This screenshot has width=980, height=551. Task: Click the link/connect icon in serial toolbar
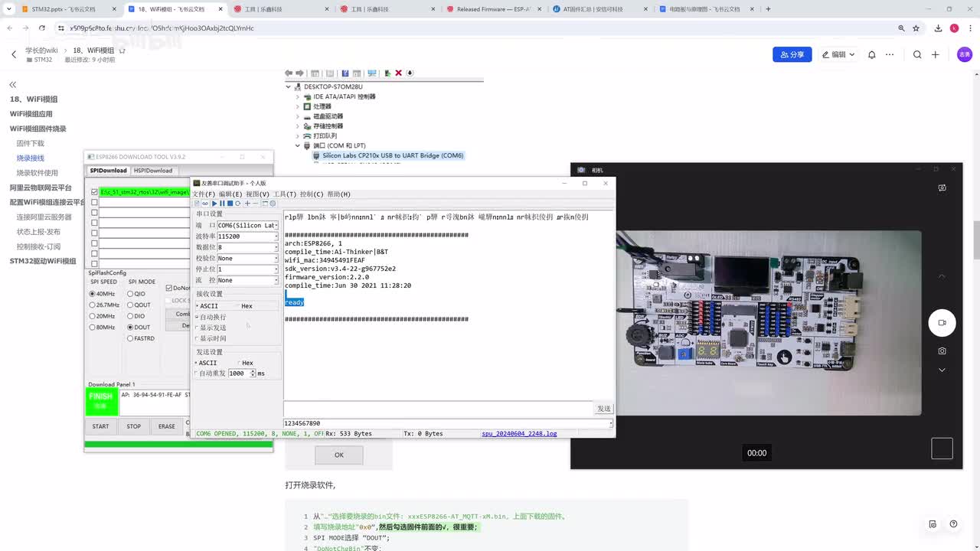pyautogui.click(x=205, y=204)
